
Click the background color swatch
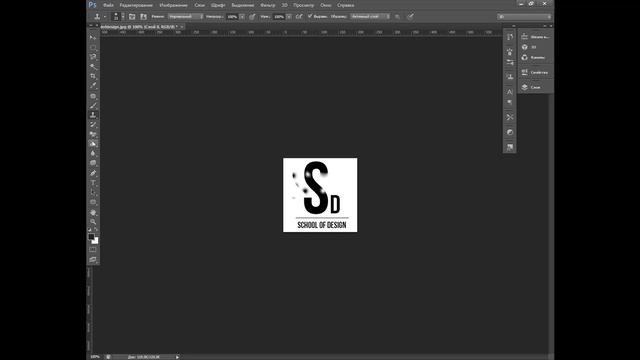click(96, 241)
